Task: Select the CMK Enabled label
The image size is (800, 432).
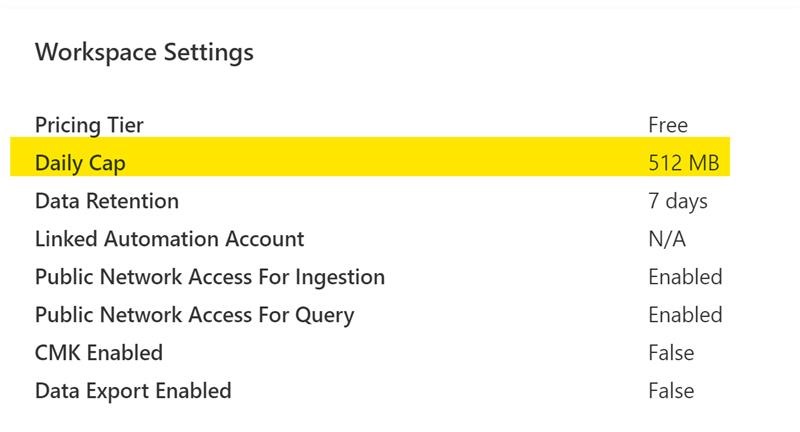Action: point(99,353)
